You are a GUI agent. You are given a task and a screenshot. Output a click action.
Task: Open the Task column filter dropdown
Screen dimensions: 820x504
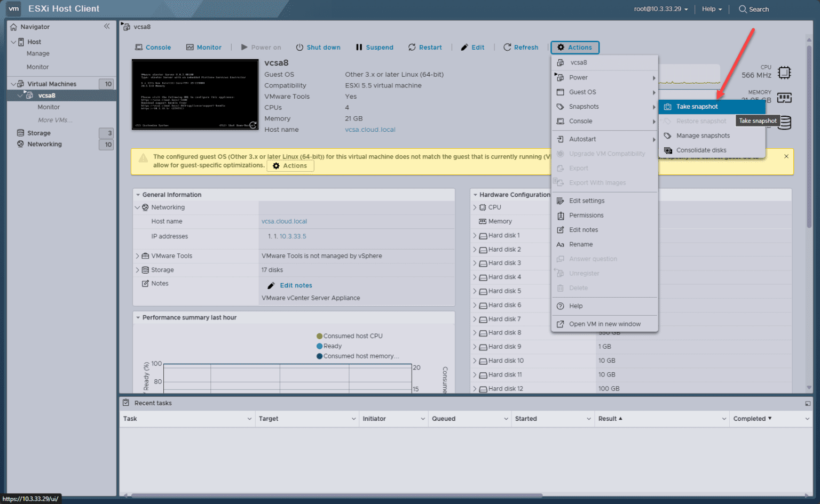(249, 419)
